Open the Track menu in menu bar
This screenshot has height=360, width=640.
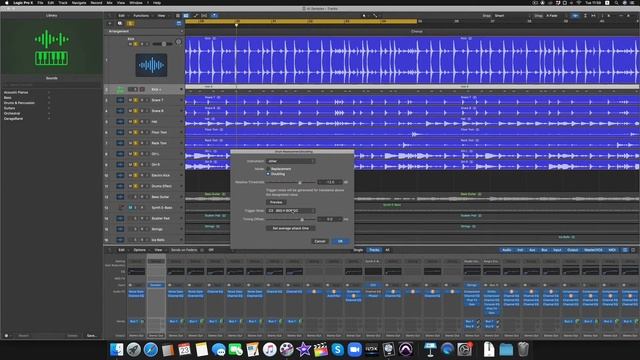pyautogui.click(x=63, y=3)
